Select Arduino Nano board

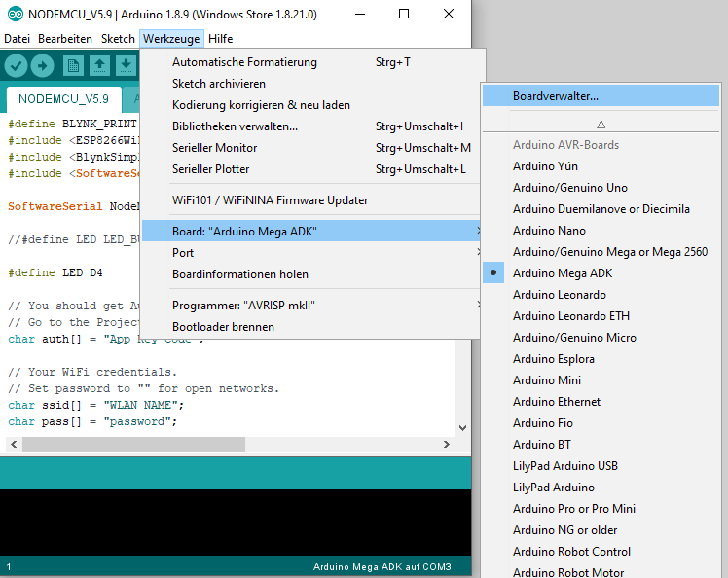pos(601,231)
